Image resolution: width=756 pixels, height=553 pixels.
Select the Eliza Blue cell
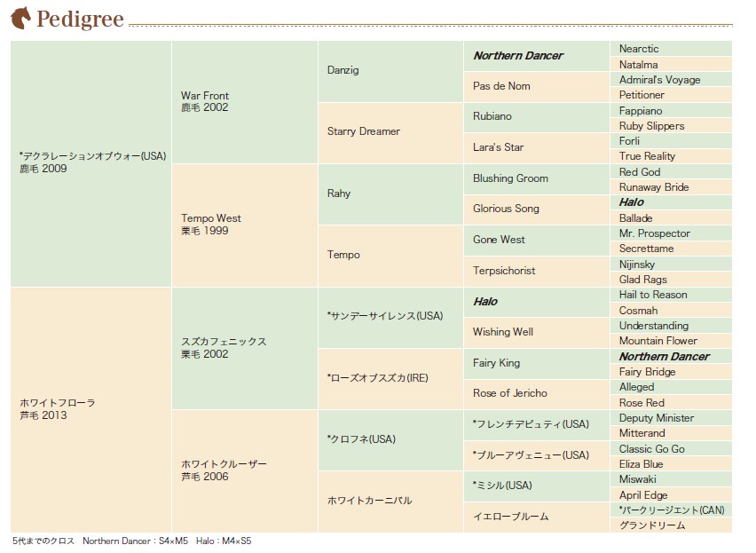click(x=671, y=464)
